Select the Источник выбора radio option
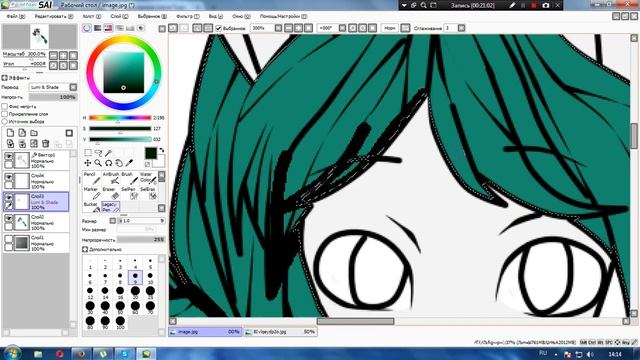Viewport: 640px width, 360px height. (5, 121)
